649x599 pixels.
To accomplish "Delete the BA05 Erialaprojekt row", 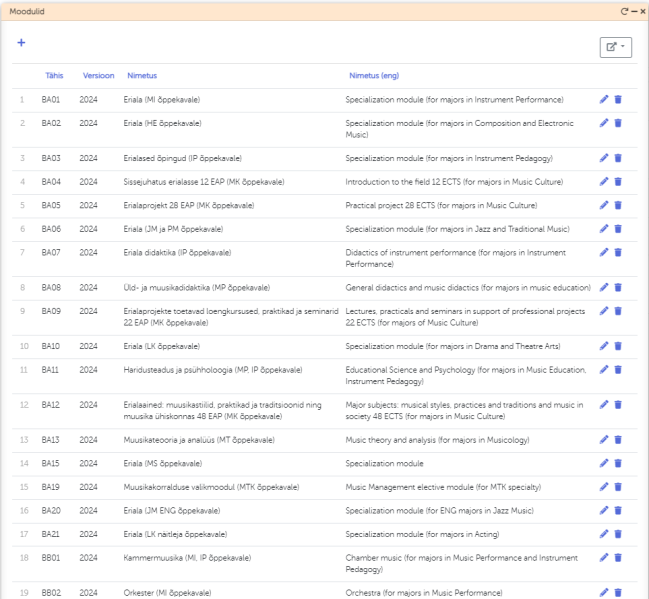I will point(618,205).
